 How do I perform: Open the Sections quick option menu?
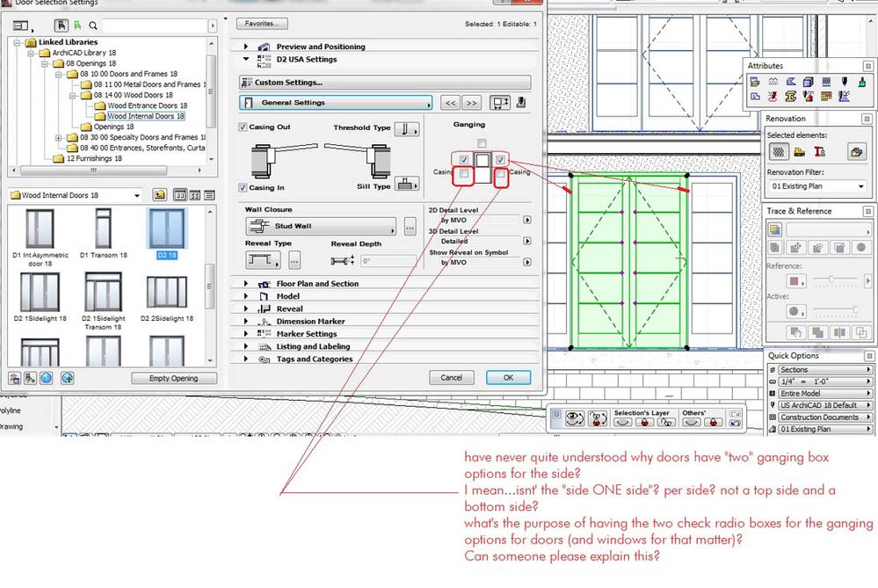(x=824, y=370)
